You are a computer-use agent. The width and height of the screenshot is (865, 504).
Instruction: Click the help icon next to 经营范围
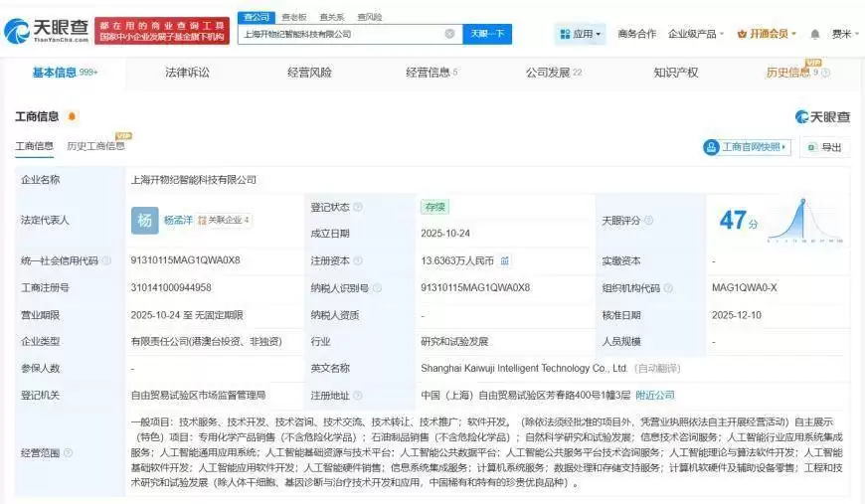[67, 453]
